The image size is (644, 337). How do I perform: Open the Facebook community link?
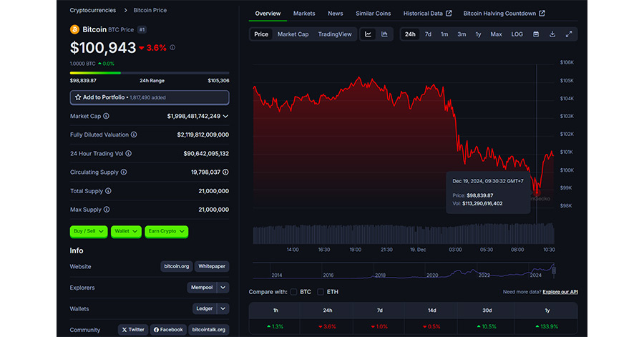coord(168,330)
